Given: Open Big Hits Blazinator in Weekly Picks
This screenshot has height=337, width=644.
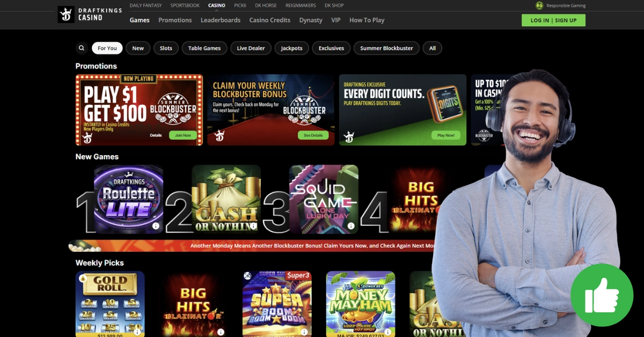Looking at the screenshot, I should pos(193,304).
